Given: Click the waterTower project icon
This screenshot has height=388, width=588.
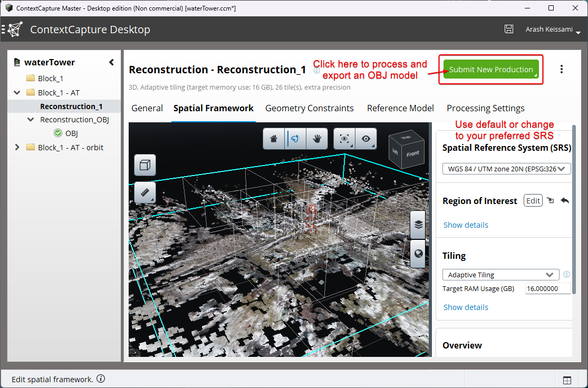Looking at the screenshot, I should tap(17, 62).
